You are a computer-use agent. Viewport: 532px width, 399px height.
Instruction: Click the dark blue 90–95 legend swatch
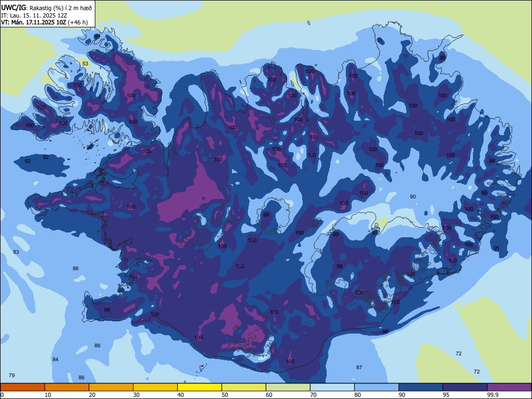click(421, 387)
